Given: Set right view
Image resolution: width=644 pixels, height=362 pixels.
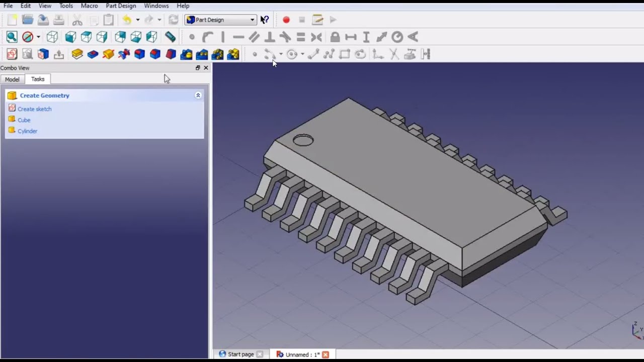Looking at the screenshot, I should point(102,37).
